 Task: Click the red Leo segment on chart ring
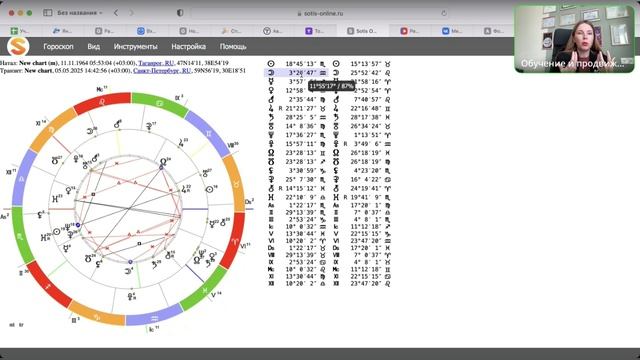click(102, 102)
